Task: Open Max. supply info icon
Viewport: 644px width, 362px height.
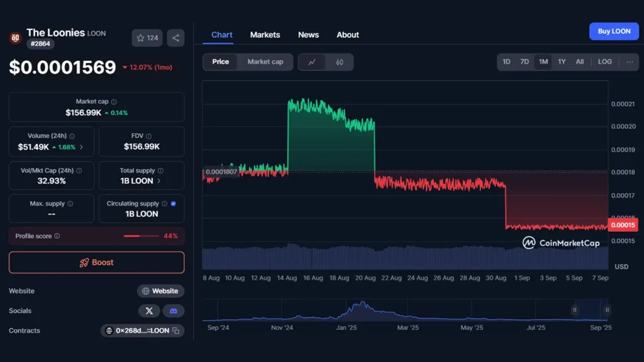Action: coord(70,204)
